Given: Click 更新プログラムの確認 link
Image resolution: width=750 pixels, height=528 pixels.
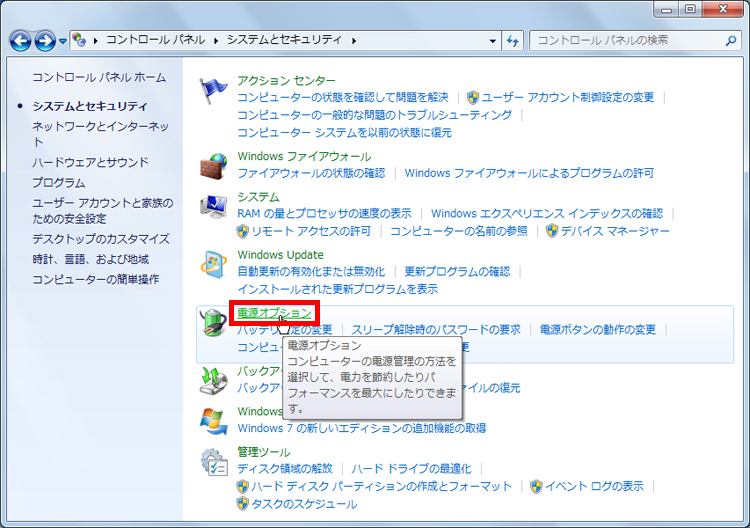Looking at the screenshot, I should (457, 272).
